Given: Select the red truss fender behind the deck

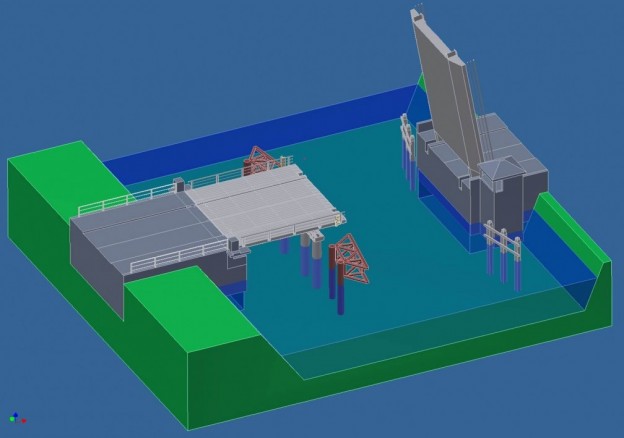Looking at the screenshot, I should [x=260, y=160].
